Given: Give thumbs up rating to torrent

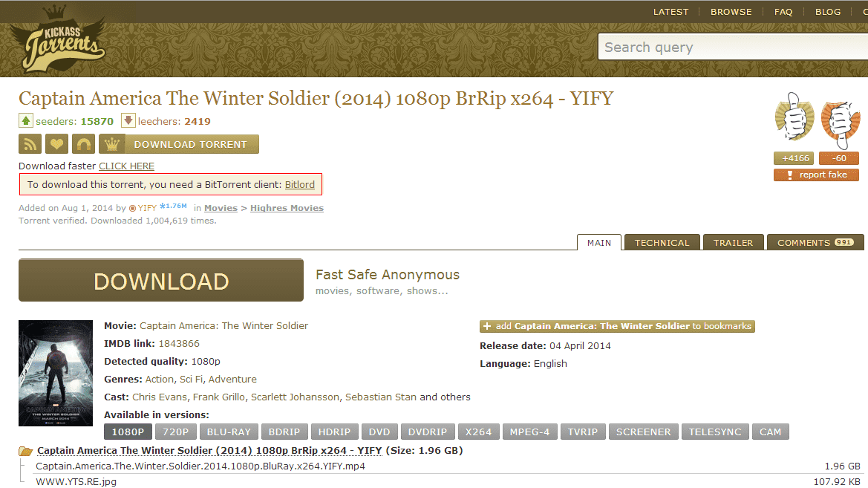Looking at the screenshot, I should coord(794,117).
